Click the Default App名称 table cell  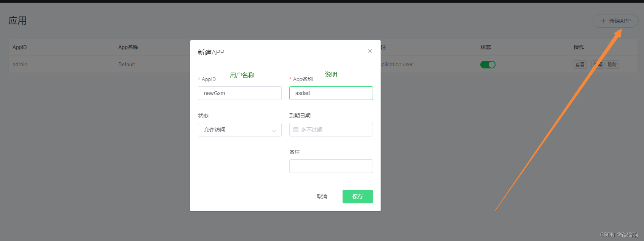(127, 64)
